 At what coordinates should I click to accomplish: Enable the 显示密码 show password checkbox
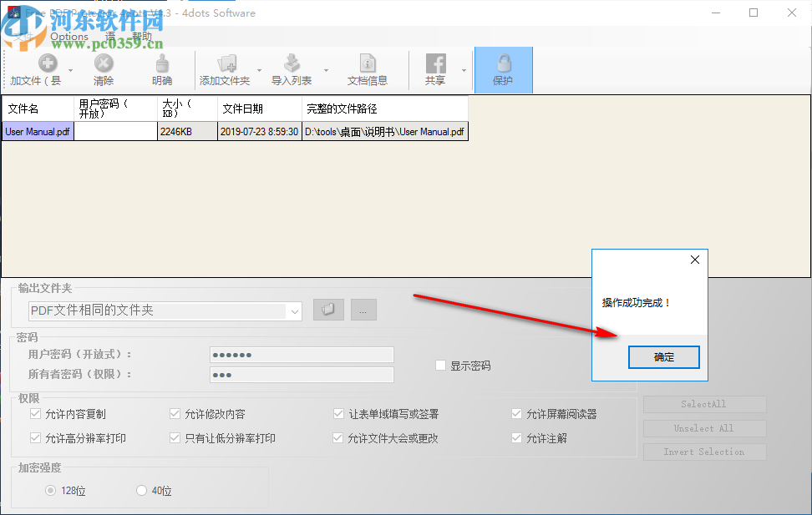pyautogui.click(x=439, y=365)
